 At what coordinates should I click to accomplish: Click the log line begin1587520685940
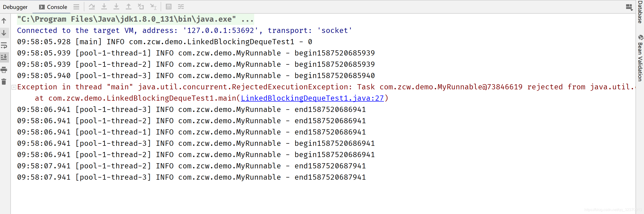pyautogui.click(x=196, y=75)
